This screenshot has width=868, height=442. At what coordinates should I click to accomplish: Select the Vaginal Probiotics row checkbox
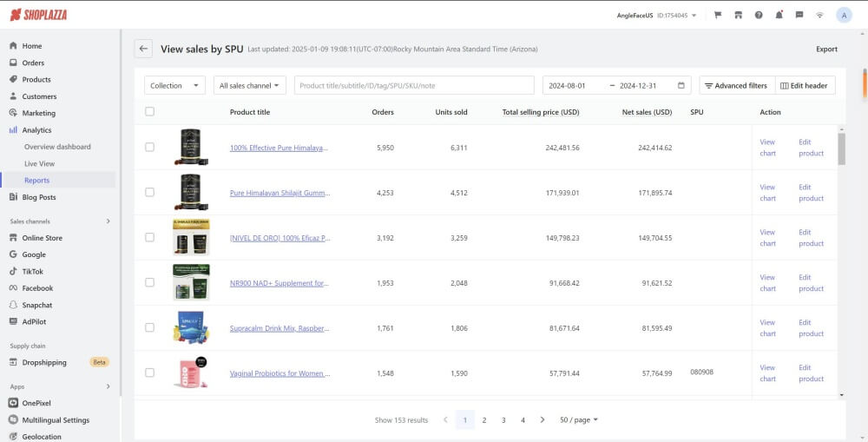coord(150,373)
